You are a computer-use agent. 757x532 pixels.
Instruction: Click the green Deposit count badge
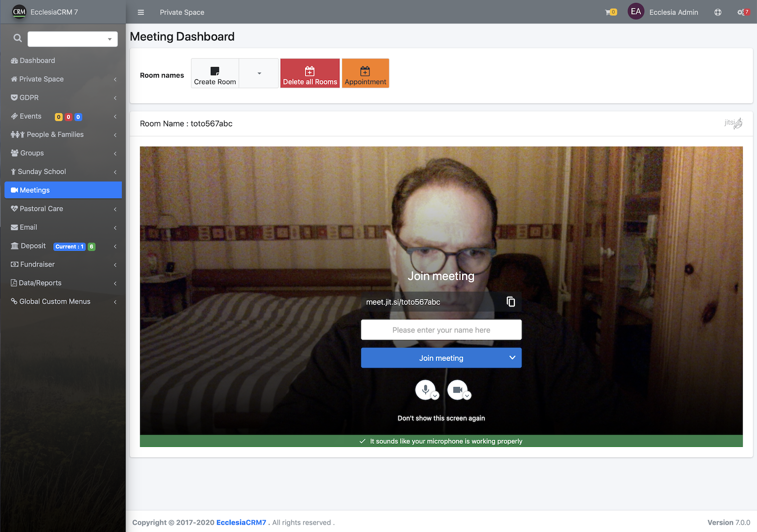coord(92,247)
